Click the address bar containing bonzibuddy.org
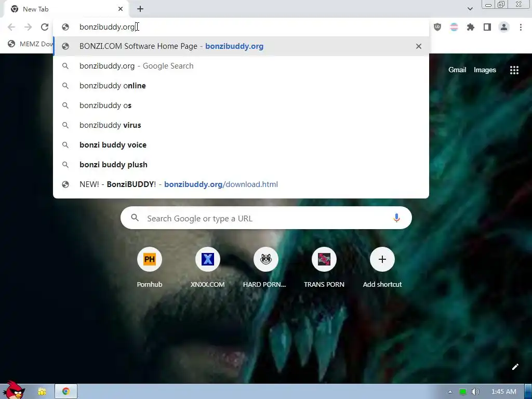This screenshot has width=532, height=399. click(x=241, y=27)
